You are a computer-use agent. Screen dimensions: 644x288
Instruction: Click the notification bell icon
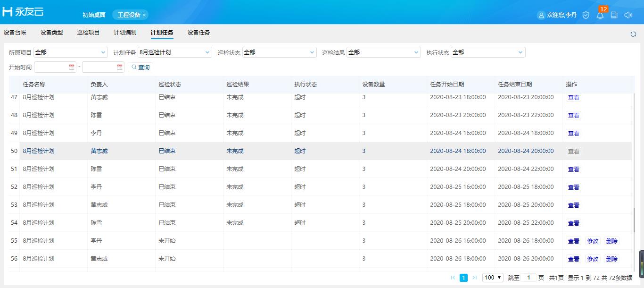(600, 15)
